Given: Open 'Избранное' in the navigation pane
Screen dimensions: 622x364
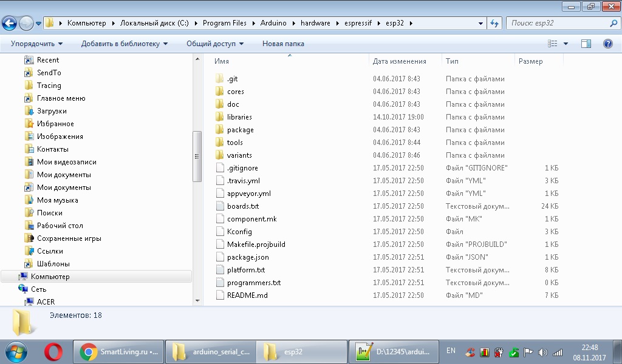Looking at the screenshot, I should click(x=55, y=124).
